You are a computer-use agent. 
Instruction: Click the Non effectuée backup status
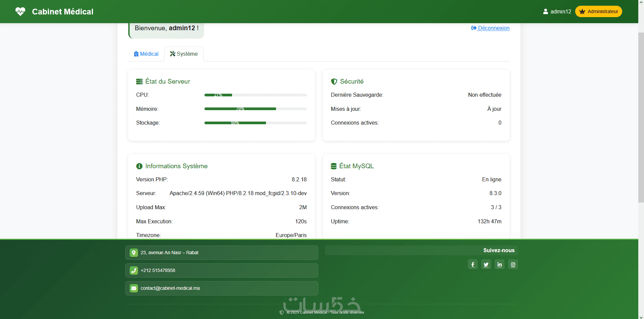click(x=485, y=95)
